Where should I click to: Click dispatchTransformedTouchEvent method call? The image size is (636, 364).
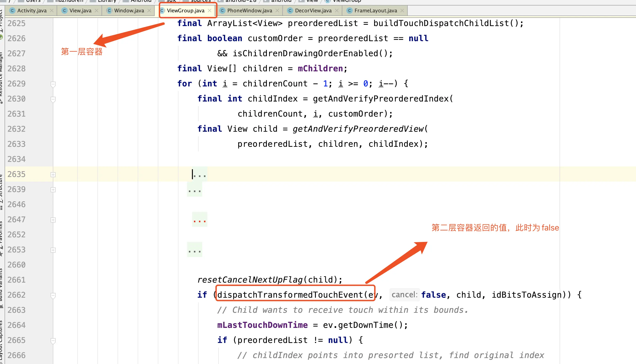290,295
